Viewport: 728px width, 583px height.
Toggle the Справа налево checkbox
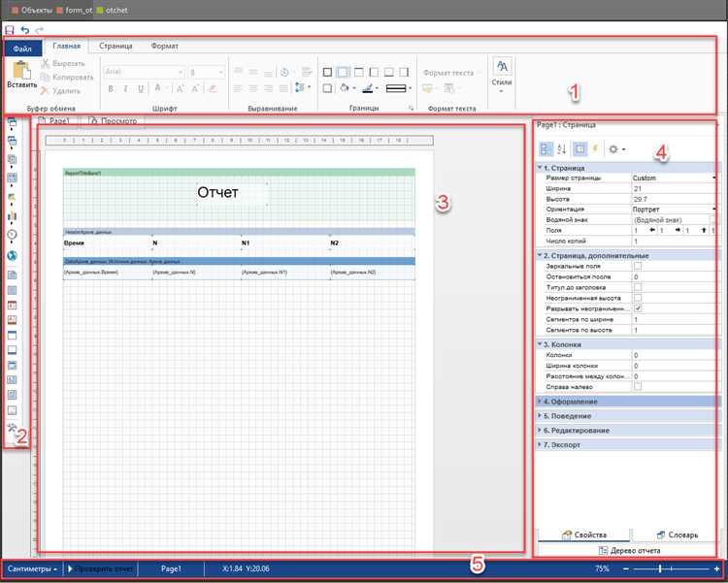tap(637, 386)
